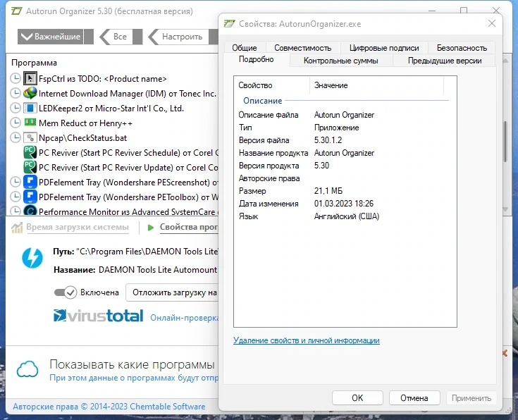The height and width of the screenshot is (420, 518).
Task: Click the scrollbar down arrow in main window
Action: click(x=505, y=209)
